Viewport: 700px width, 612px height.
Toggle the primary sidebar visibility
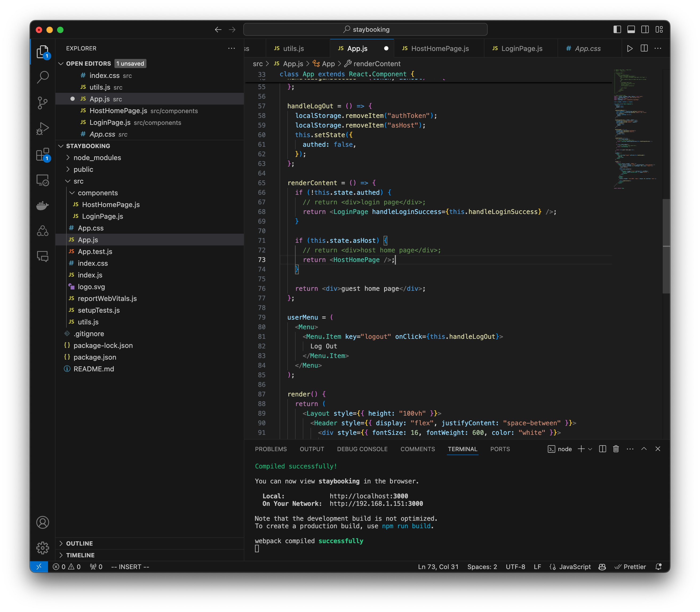617,29
